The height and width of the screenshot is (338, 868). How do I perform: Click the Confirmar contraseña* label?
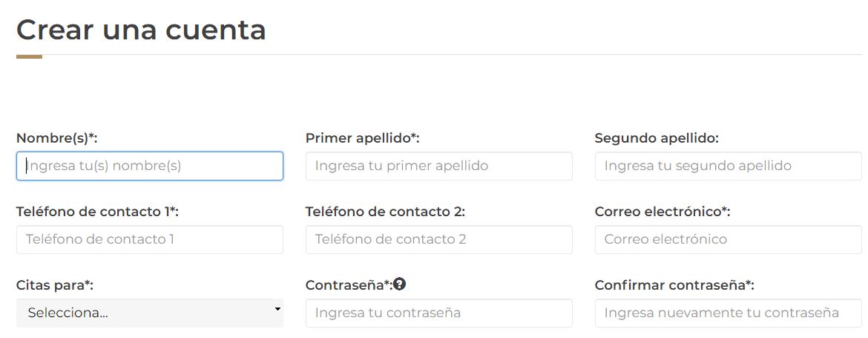click(674, 285)
